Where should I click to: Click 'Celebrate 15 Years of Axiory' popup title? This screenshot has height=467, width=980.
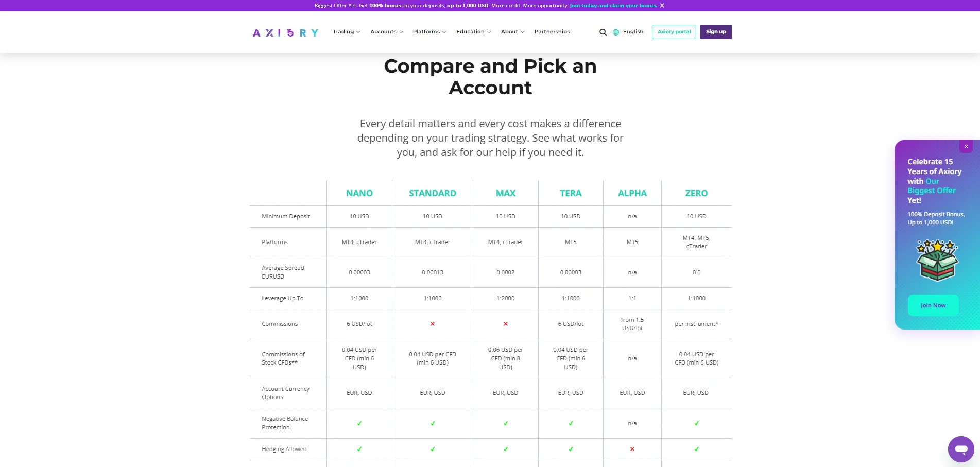tap(935, 181)
